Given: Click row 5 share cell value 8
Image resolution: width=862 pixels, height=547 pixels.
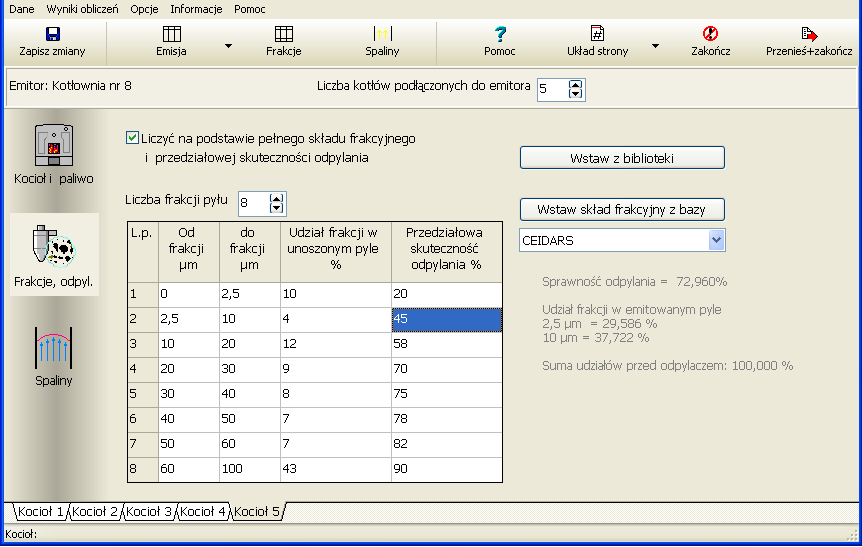Looking at the screenshot, I should click(335, 394).
